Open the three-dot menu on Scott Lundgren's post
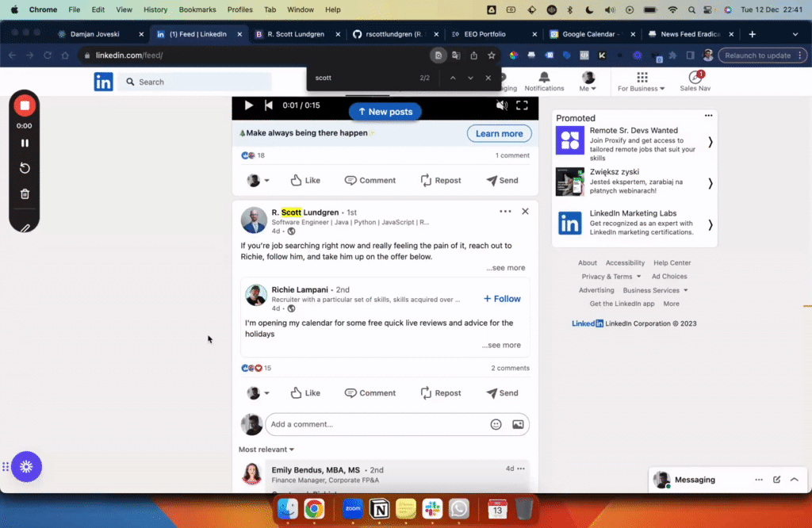Image resolution: width=812 pixels, height=528 pixels. coord(505,211)
